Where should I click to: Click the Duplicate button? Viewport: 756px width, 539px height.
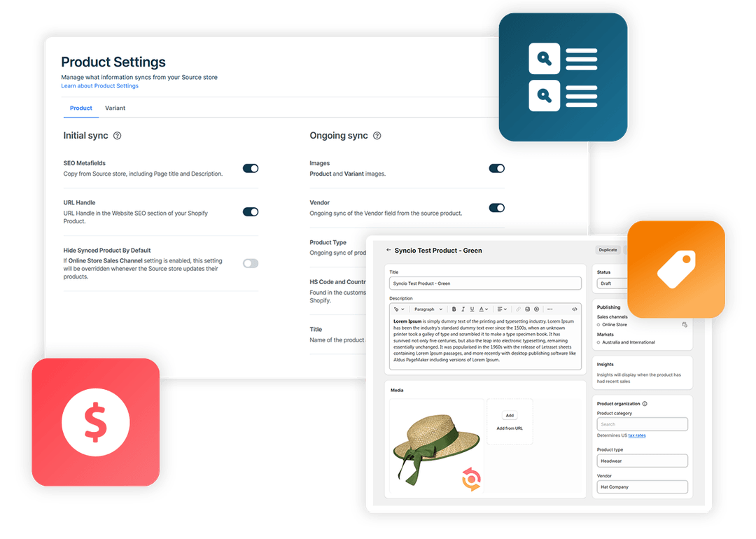(x=608, y=250)
